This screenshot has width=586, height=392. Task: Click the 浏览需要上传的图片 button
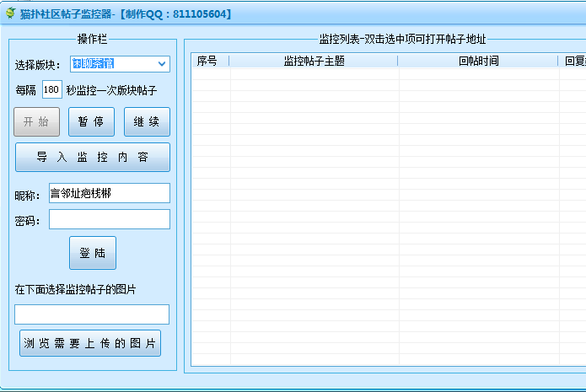[x=90, y=343]
